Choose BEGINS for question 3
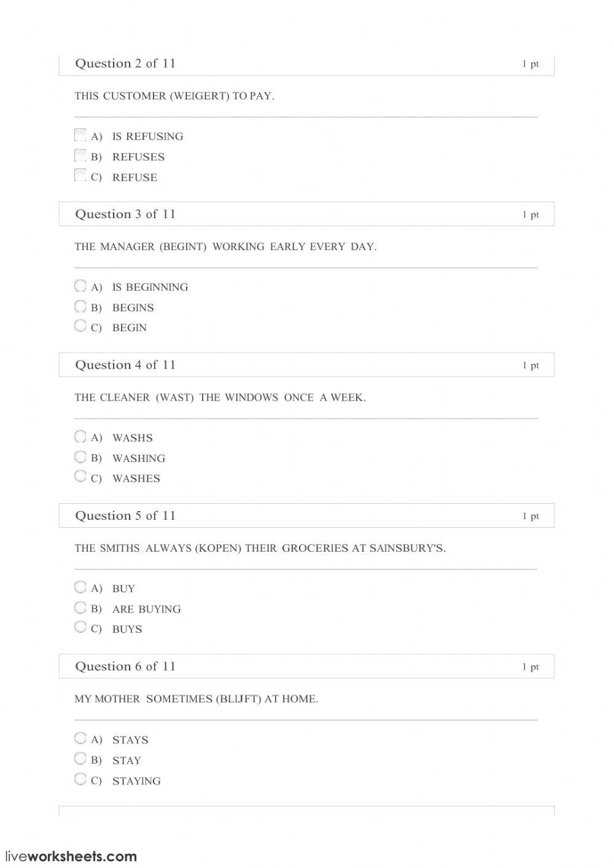This screenshot has width=614, height=868. [x=80, y=306]
